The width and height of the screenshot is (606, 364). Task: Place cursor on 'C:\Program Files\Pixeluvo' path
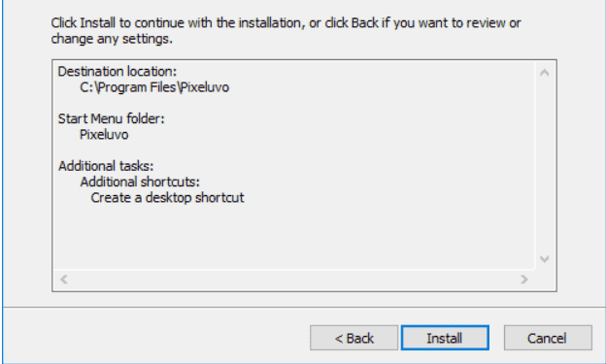154,87
